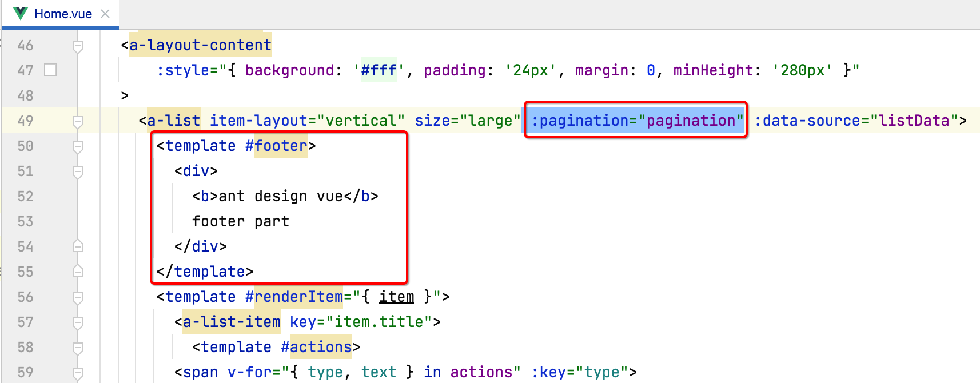Fold the template #footer block on line 50
980x383 pixels.
point(78,146)
